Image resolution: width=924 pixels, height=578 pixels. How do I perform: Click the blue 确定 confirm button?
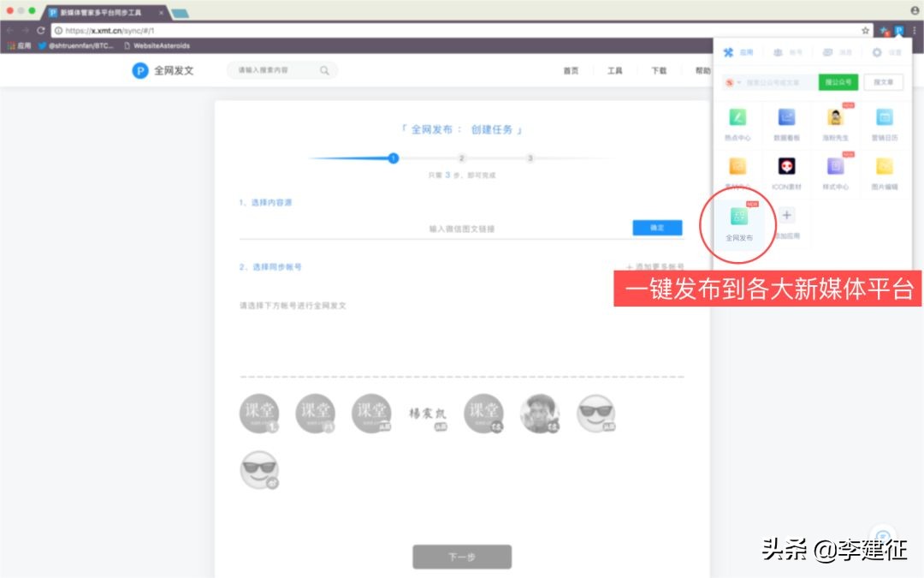pyautogui.click(x=657, y=227)
